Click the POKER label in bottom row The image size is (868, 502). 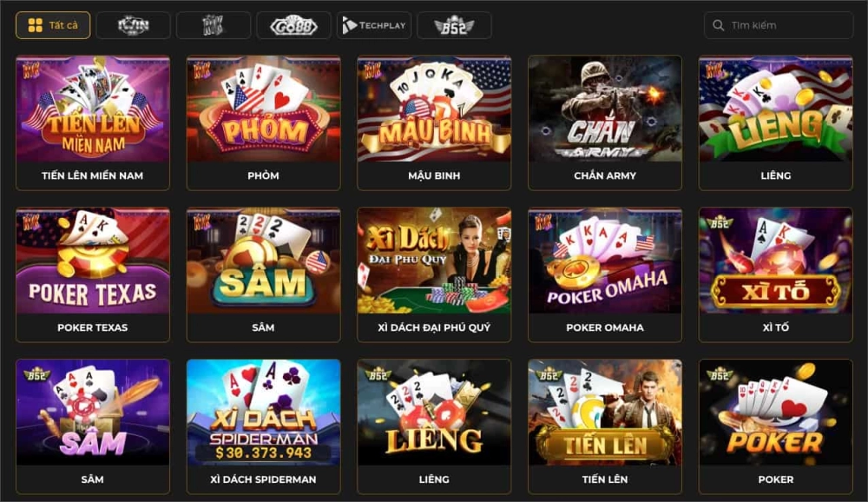click(775, 479)
